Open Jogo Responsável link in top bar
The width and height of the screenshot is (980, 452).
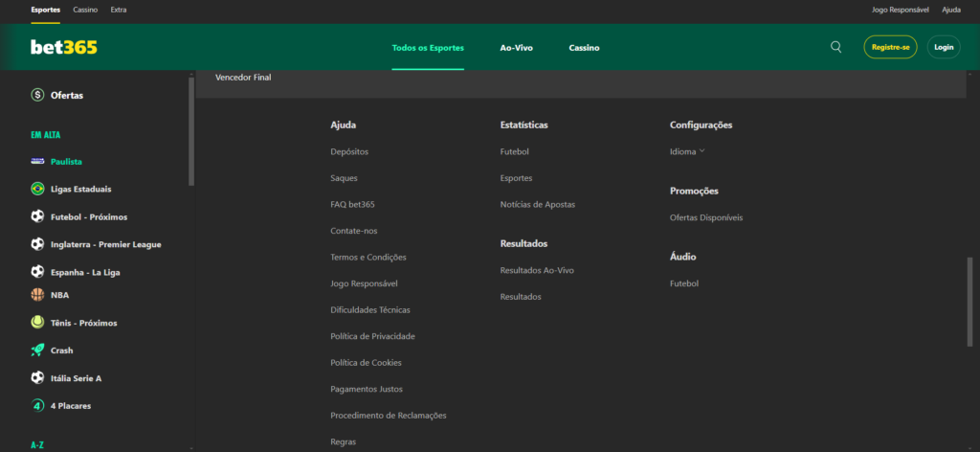click(x=900, y=10)
